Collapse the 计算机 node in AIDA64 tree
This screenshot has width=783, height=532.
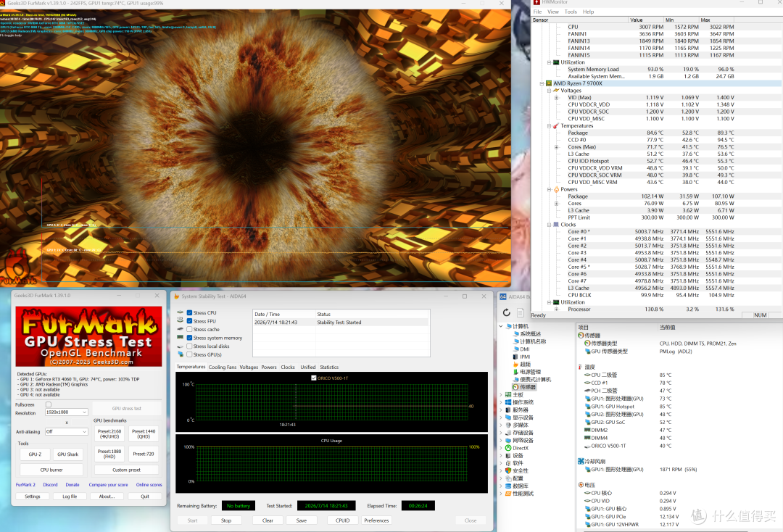pyautogui.click(x=501, y=326)
